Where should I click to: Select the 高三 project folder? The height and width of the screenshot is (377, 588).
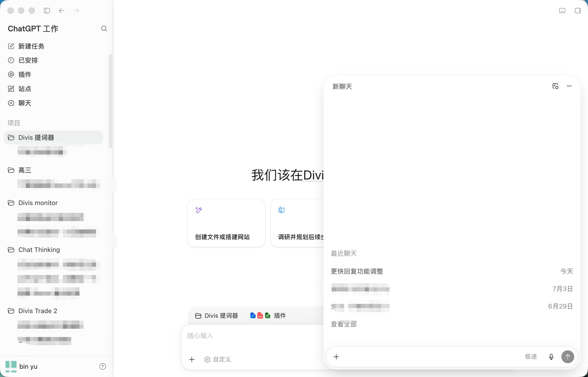coord(54,170)
